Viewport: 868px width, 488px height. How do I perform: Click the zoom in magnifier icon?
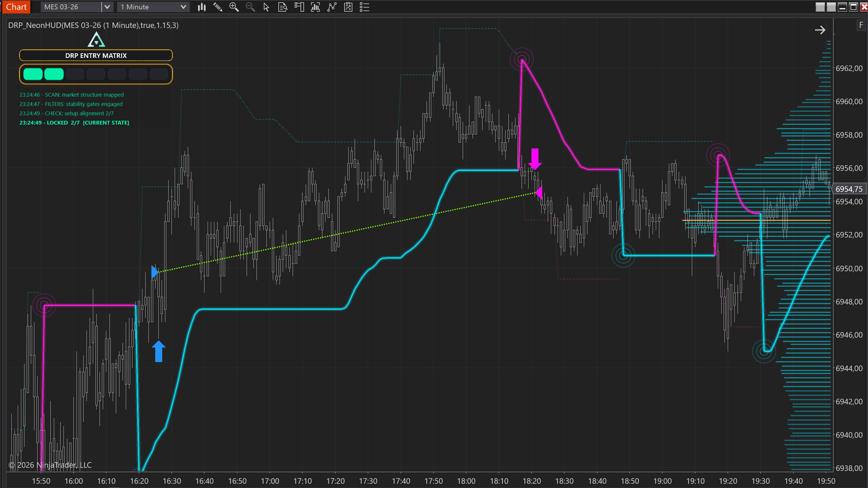pyautogui.click(x=234, y=7)
